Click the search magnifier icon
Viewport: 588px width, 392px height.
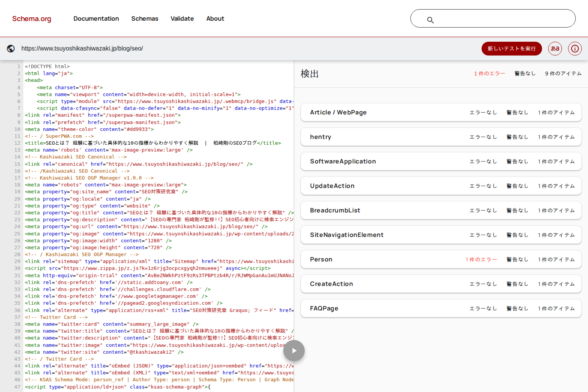(x=430, y=20)
